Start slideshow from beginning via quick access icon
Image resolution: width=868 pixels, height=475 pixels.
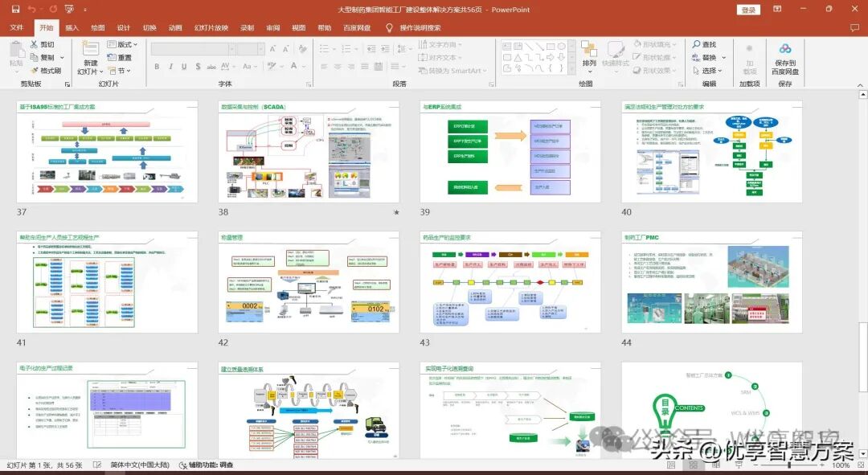click(69, 9)
